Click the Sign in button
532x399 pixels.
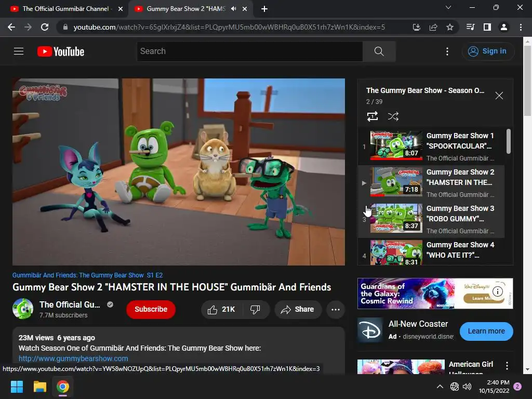point(488,51)
